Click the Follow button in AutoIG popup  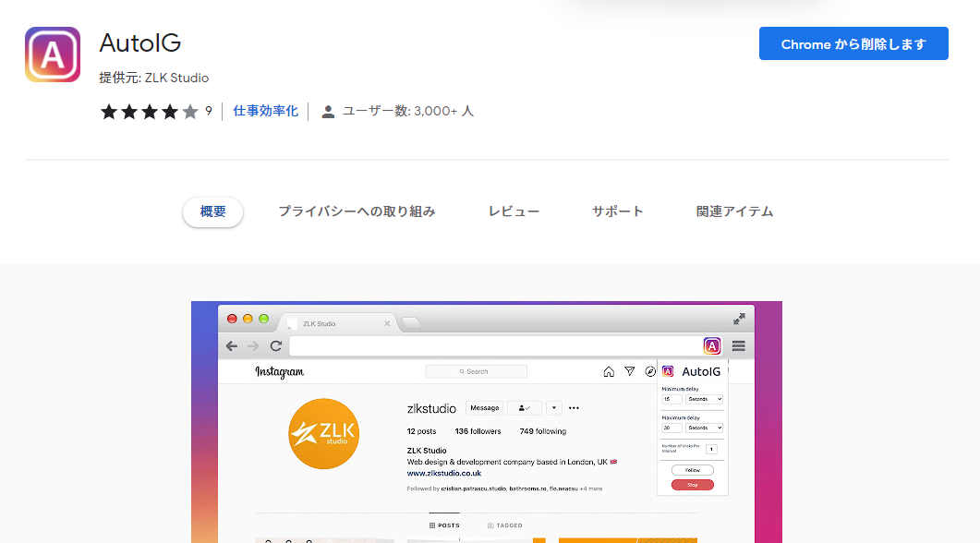[693, 470]
